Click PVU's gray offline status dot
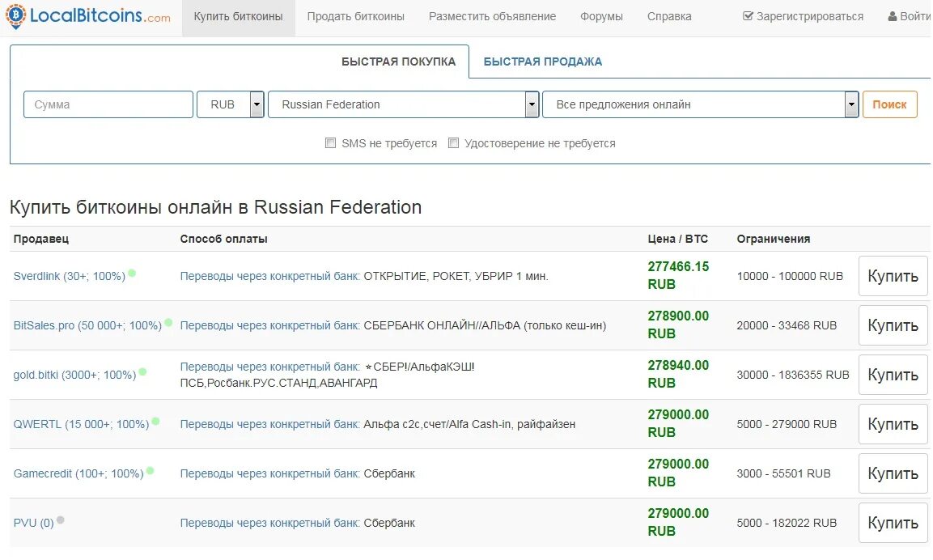 point(60,520)
